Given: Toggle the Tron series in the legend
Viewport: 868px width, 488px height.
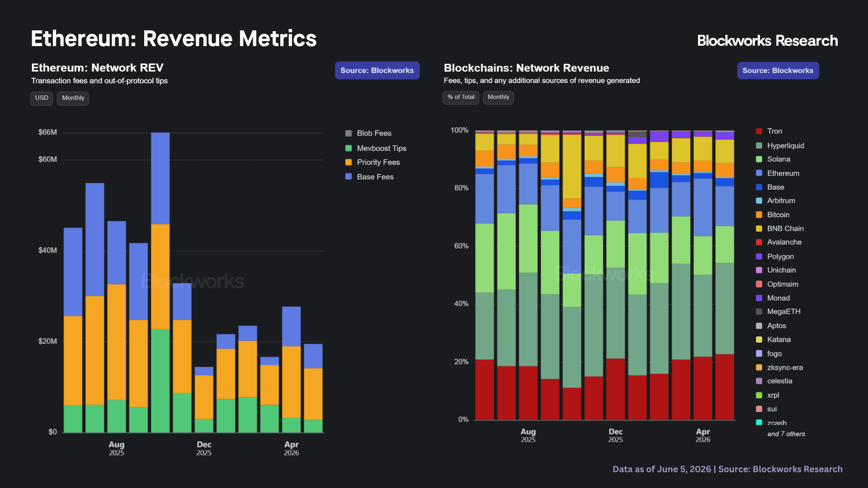Looking at the screenshot, I should [x=769, y=131].
